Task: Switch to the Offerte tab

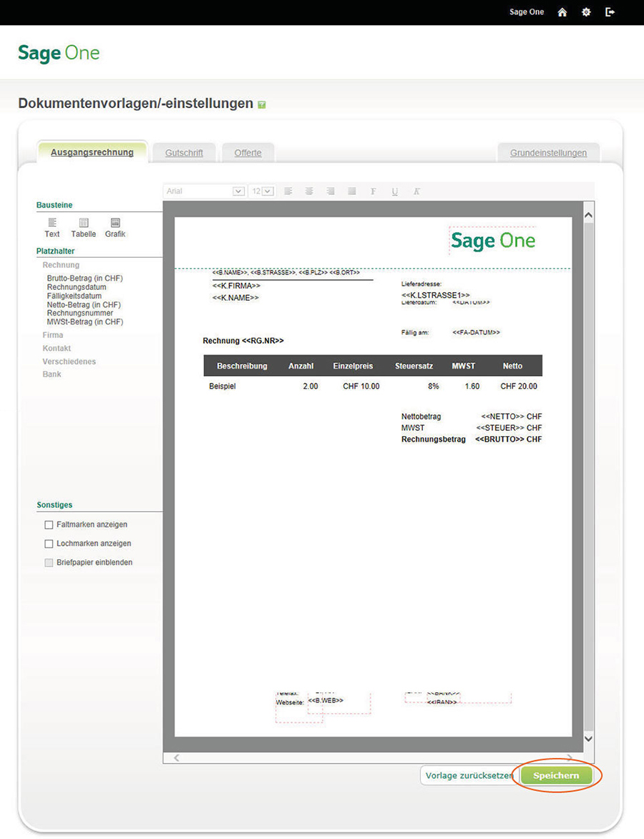Action: tap(248, 153)
